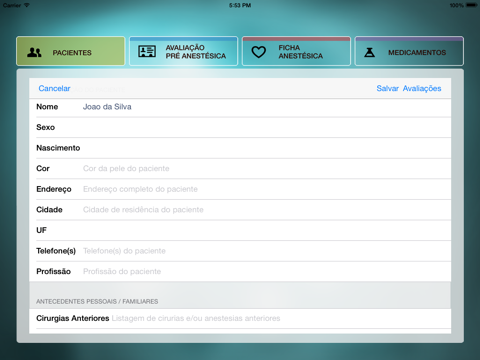
Task: Tap the Carrier text in the status bar
Action: 12,5
